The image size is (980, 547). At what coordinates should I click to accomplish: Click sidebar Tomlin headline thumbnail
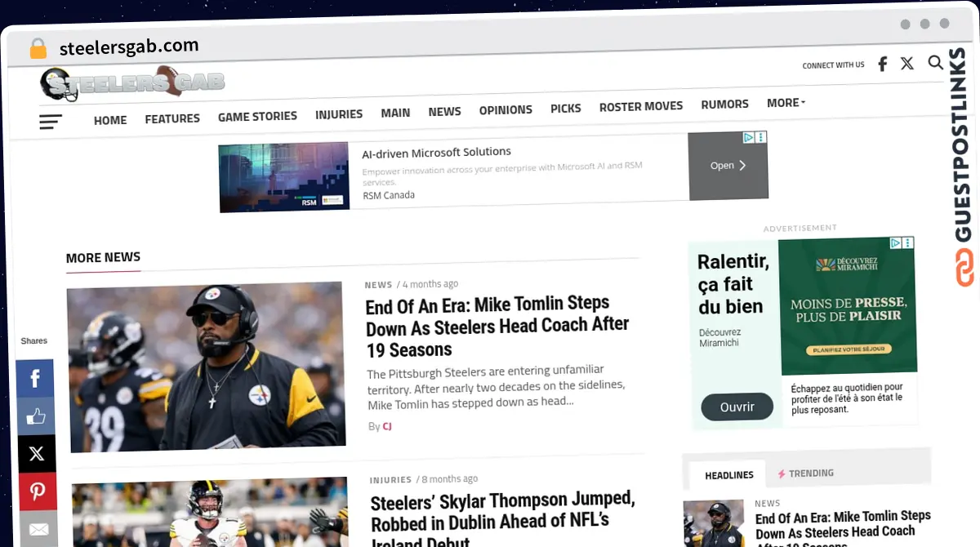(715, 523)
